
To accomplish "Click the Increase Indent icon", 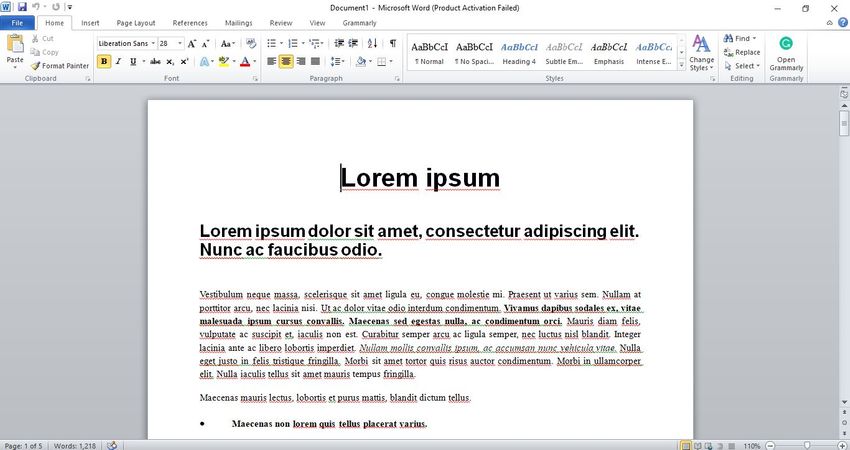I will pyautogui.click(x=355, y=44).
